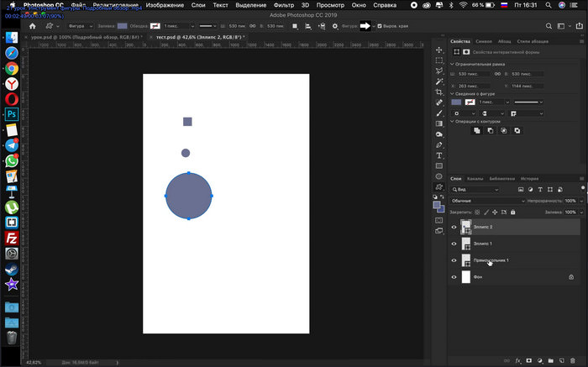Viewport: 588px width, 367px height.
Task: Select the Pen tool
Action: point(439,144)
